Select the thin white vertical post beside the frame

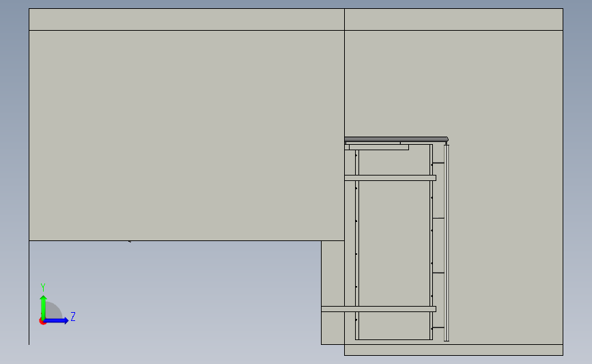coord(447,243)
